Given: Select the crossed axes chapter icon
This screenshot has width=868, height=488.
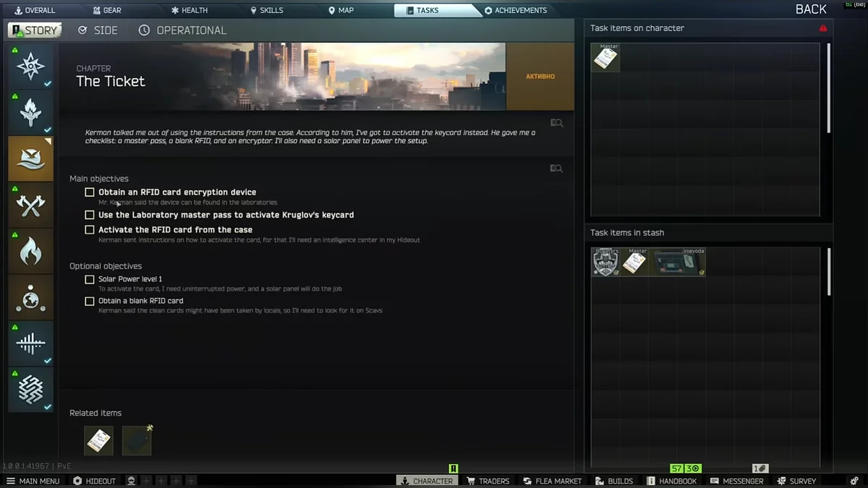Looking at the screenshot, I should pos(30,205).
